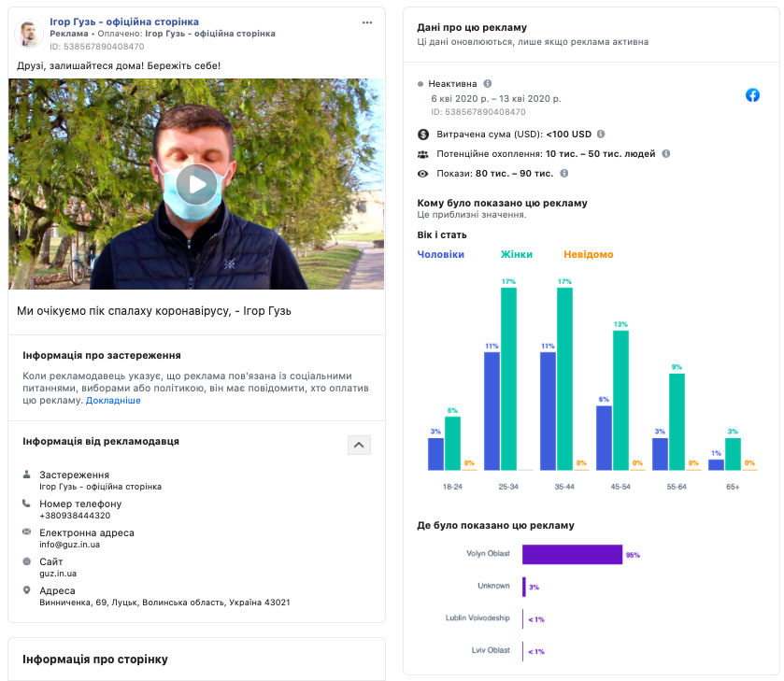Click the women 25-34 green bar

[x=508, y=379]
